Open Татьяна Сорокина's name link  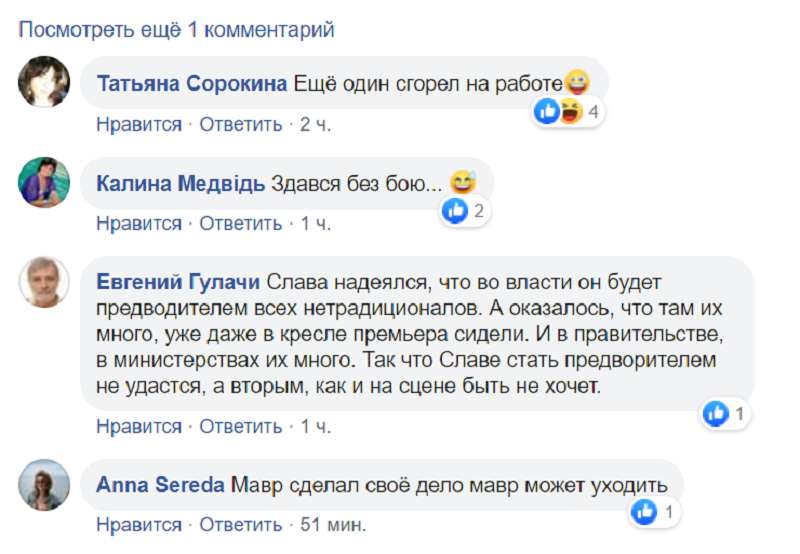coord(192,84)
